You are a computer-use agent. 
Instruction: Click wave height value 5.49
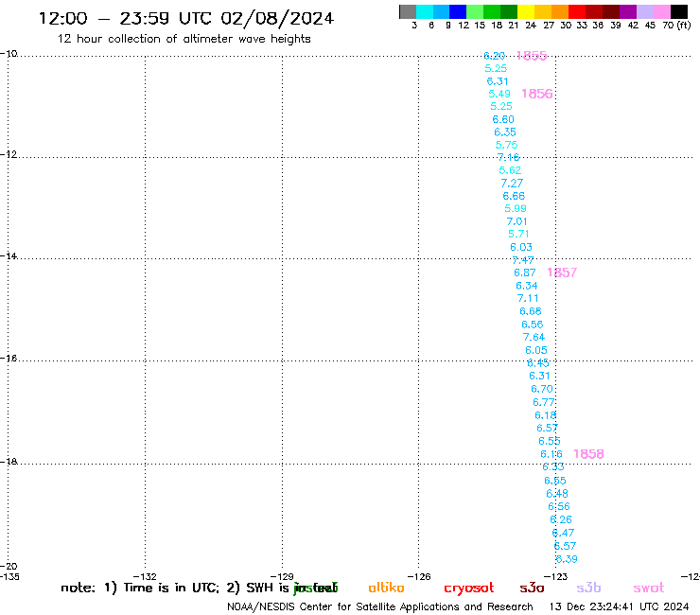coord(499,94)
